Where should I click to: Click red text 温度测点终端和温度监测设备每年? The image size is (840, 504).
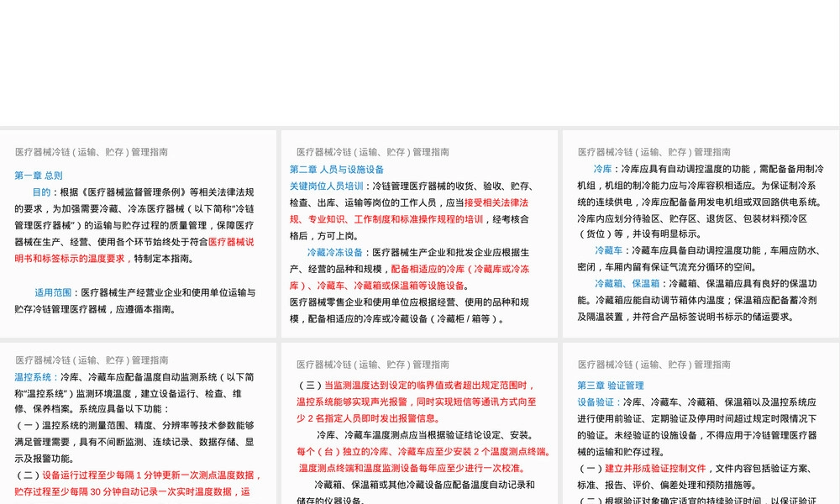(412, 468)
